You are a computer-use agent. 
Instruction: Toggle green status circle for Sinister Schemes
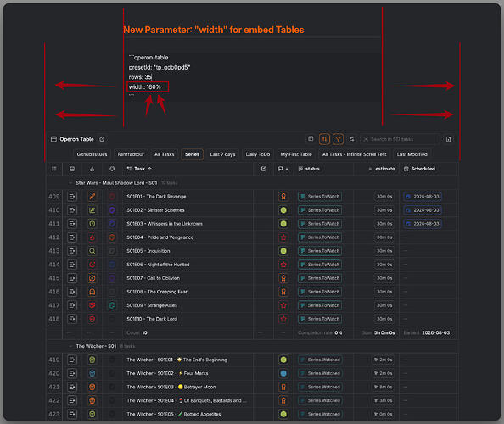coord(283,210)
